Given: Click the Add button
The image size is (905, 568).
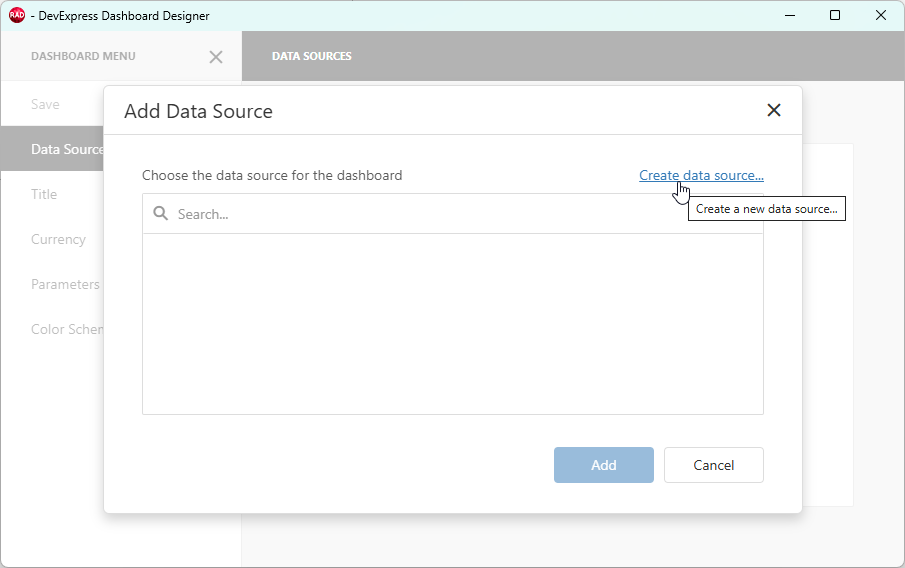Looking at the screenshot, I should pos(604,465).
